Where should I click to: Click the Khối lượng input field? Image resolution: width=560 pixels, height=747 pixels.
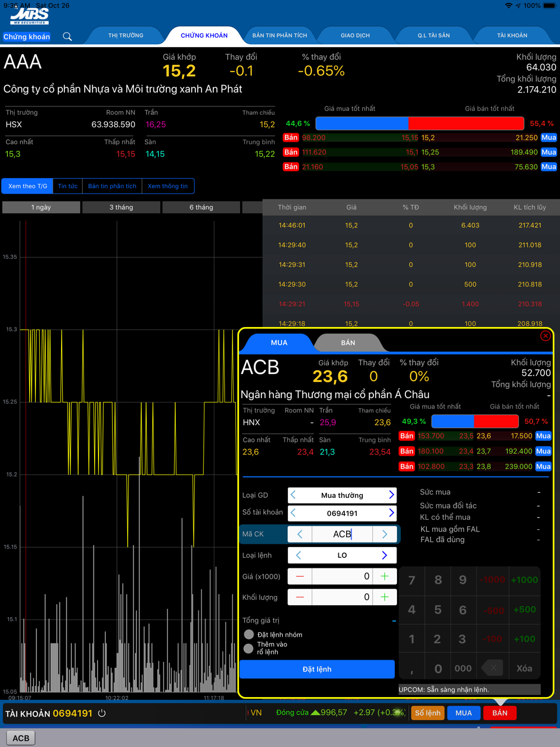pyautogui.click(x=342, y=597)
